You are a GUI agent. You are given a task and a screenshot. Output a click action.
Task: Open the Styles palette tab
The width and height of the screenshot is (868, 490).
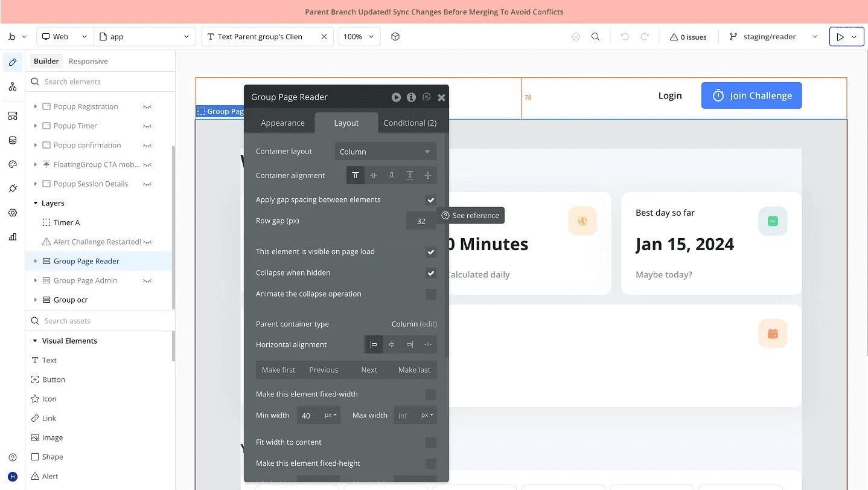tap(13, 164)
